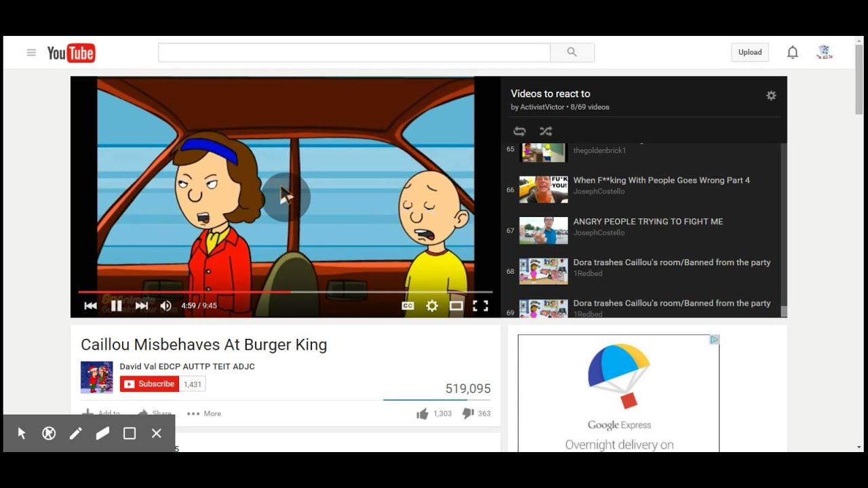868x488 pixels.
Task: Switch to theater mode
Action: click(456, 306)
